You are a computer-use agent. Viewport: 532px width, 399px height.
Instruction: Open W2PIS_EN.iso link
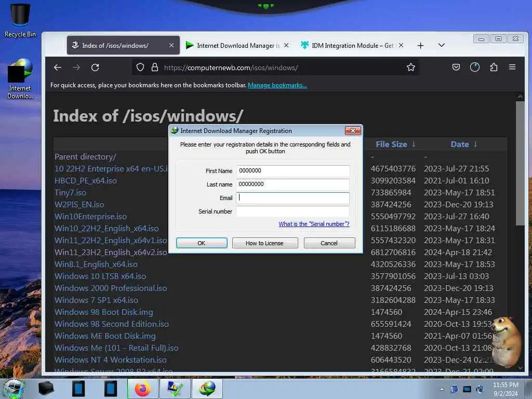click(x=79, y=205)
